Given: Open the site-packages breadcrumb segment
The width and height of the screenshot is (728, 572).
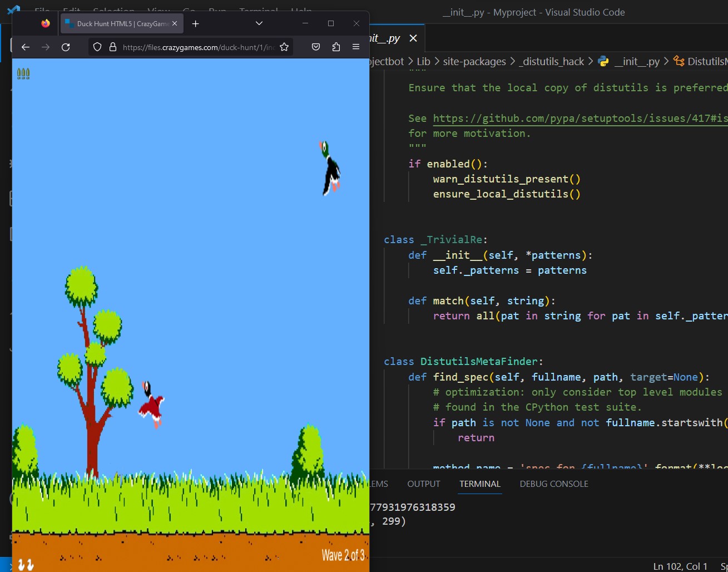Looking at the screenshot, I should [x=474, y=61].
